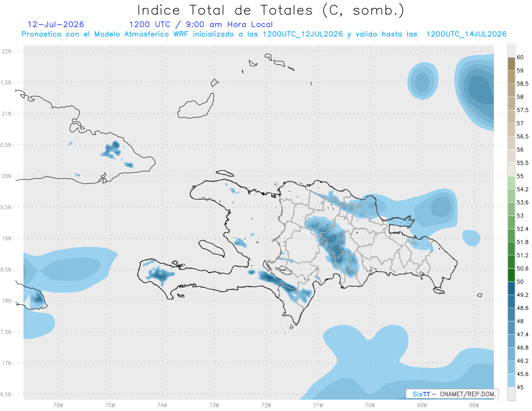Click the colorbar value '57'
This screenshot has height=411, width=532.
click(x=520, y=123)
